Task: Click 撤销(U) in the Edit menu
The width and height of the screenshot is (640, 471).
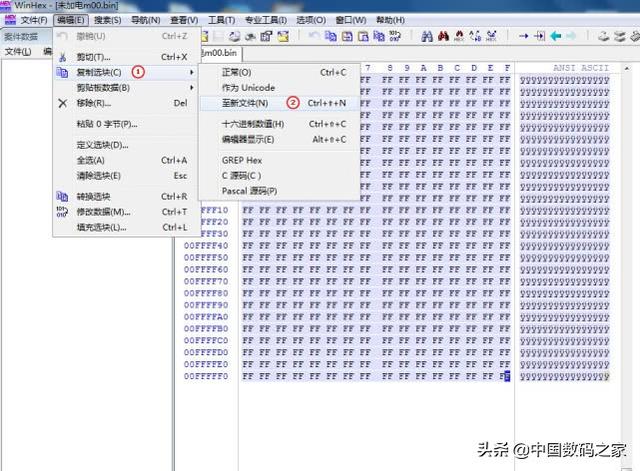Action: click(x=127, y=36)
